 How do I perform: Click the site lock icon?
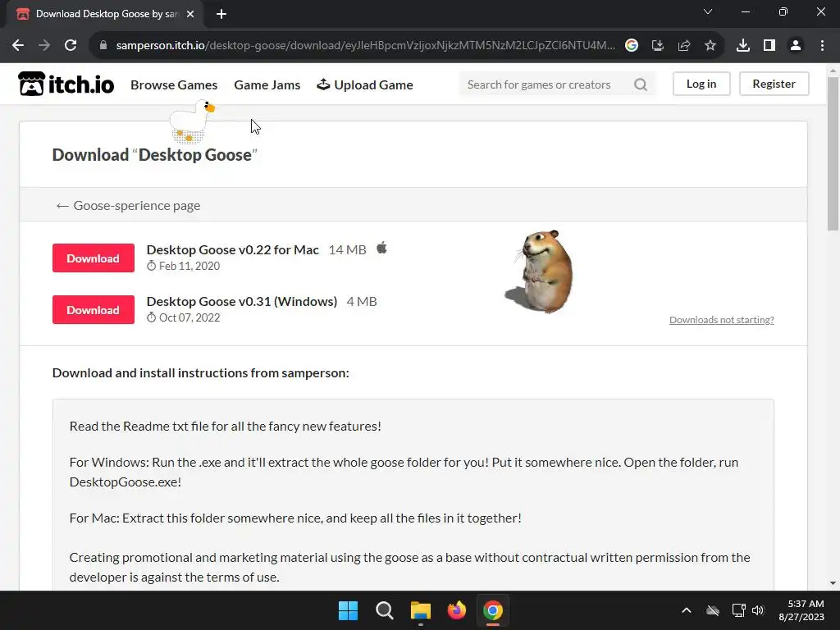click(x=103, y=46)
